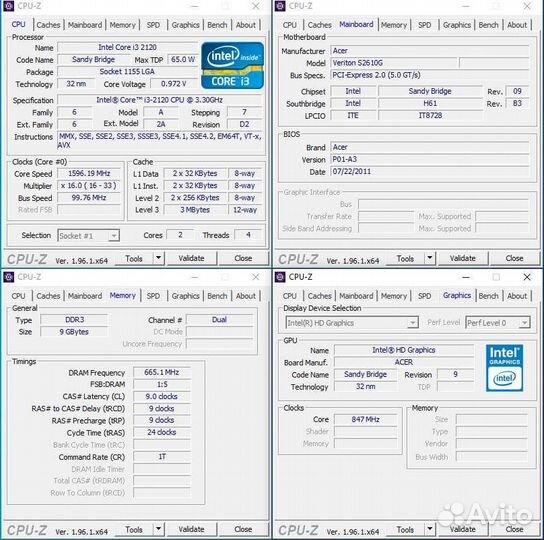Click CPU-Z app icon in Mainboard window
Viewport: 544px width, 540px height.
280,6
